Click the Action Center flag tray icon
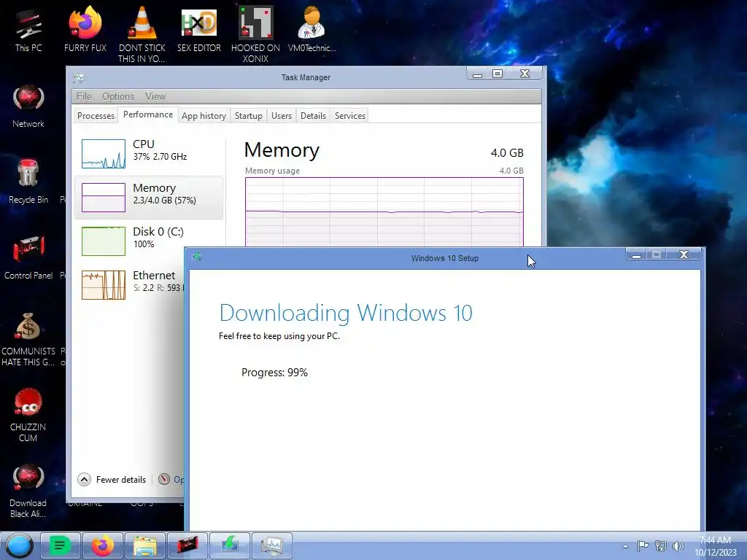 [643, 545]
